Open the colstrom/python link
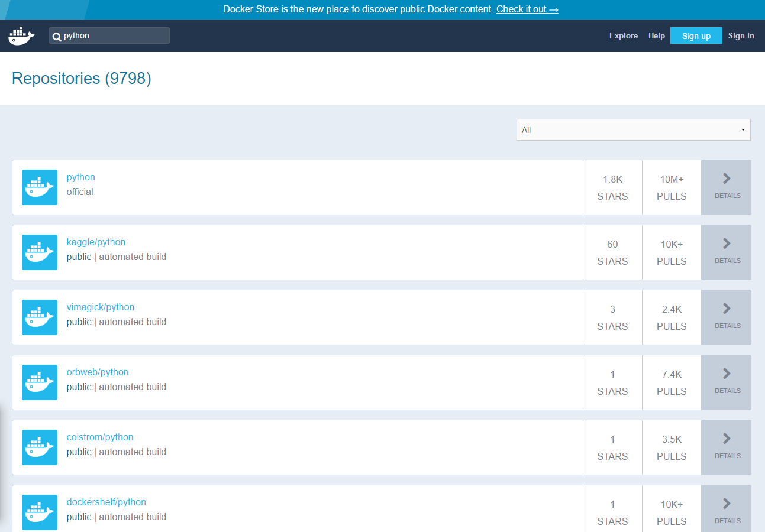The image size is (765, 532). pos(100,437)
